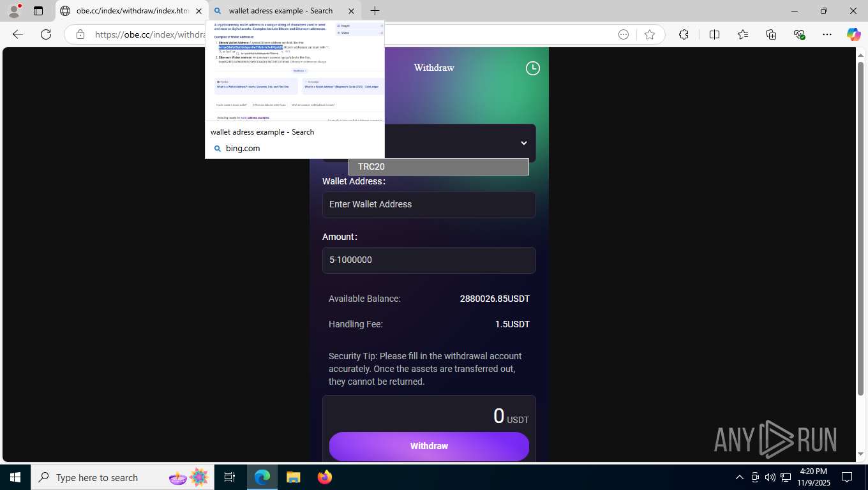Screen dimensions: 868x490
Task: Open the Windows Start menu
Action: [15, 477]
